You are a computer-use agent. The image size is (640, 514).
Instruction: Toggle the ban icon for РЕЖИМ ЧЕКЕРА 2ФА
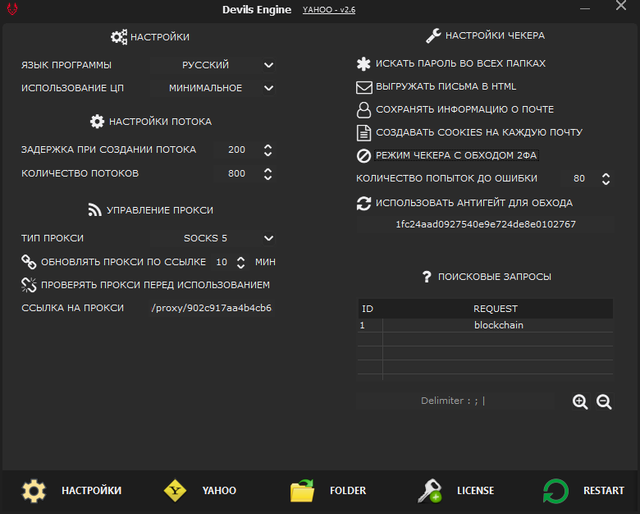coord(364,156)
